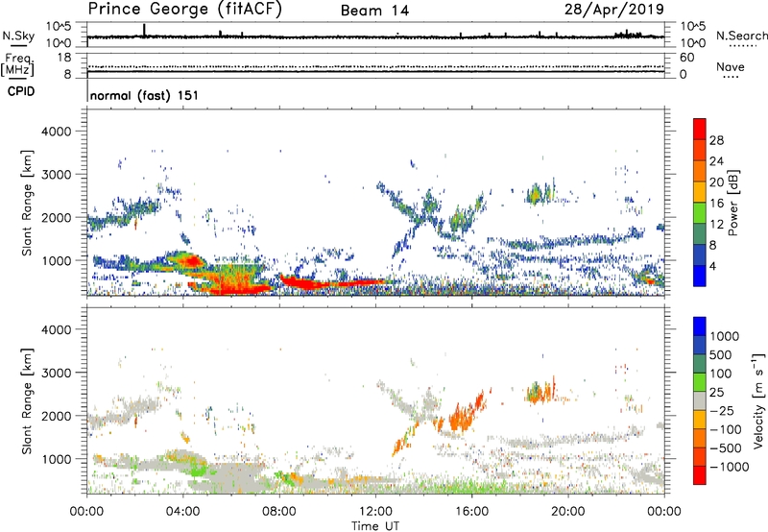Pick the gray segment of the Velocity colorbar
The height and width of the screenshot is (532, 768).
coord(700,400)
